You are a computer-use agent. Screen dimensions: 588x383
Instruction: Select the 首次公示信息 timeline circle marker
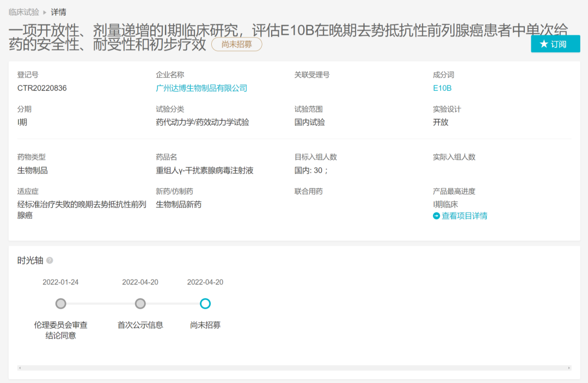pyautogui.click(x=140, y=304)
